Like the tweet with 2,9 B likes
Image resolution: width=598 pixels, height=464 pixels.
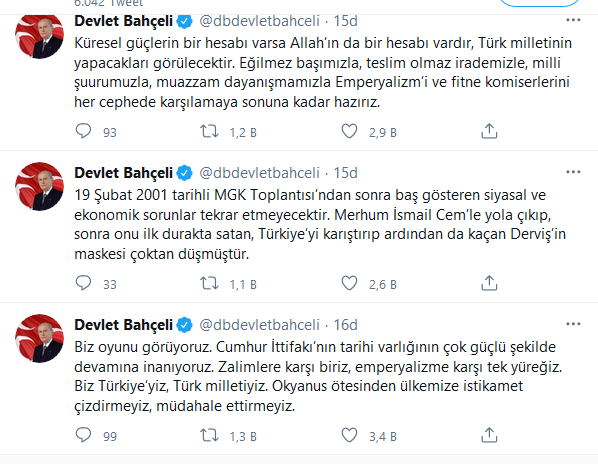[x=349, y=131]
